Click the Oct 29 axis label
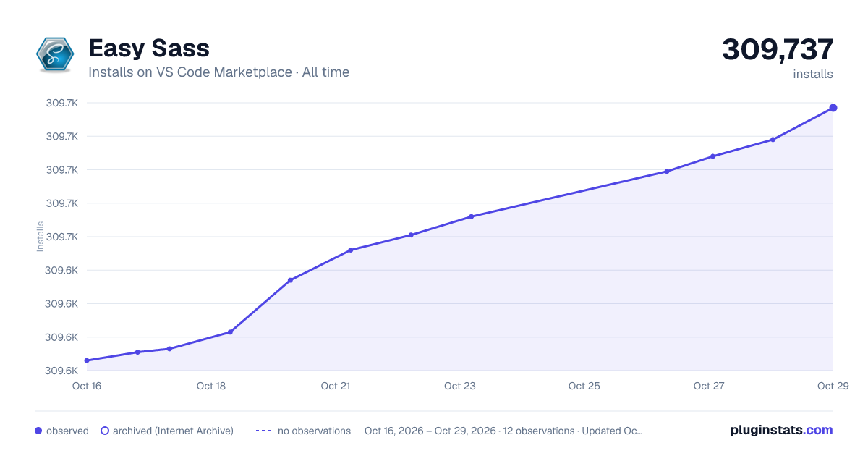 (833, 386)
